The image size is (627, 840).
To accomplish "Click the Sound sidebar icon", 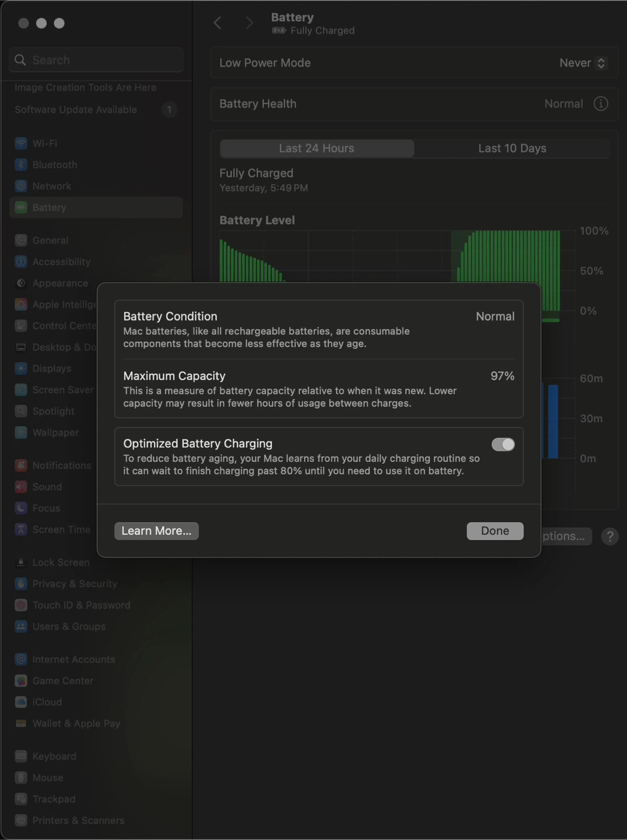I will (x=21, y=487).
